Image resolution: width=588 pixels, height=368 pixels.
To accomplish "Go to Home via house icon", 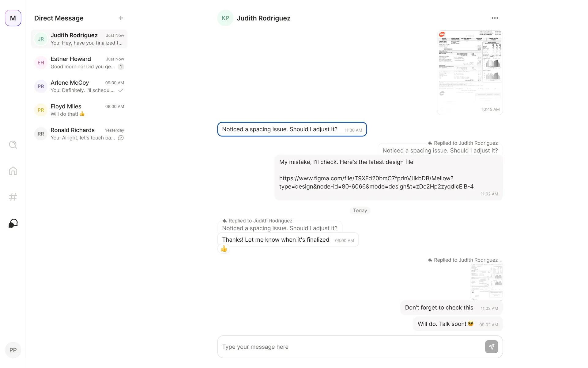I will 13,171.
